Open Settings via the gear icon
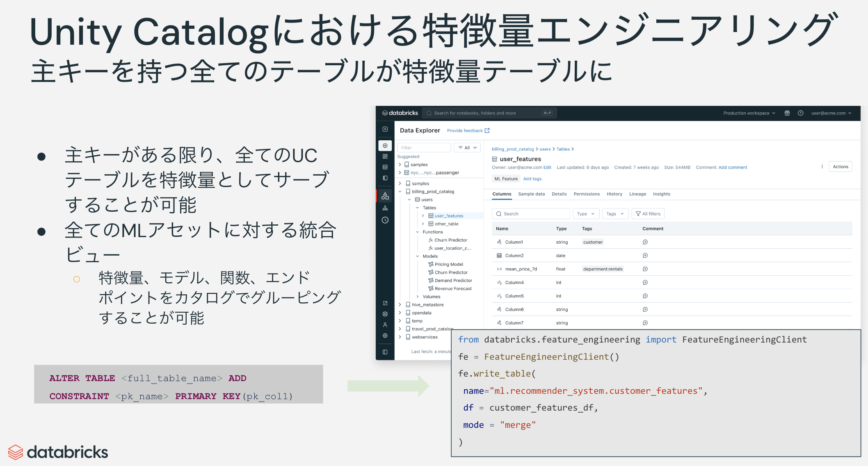The image size is (868, 466). coord(385,336)
